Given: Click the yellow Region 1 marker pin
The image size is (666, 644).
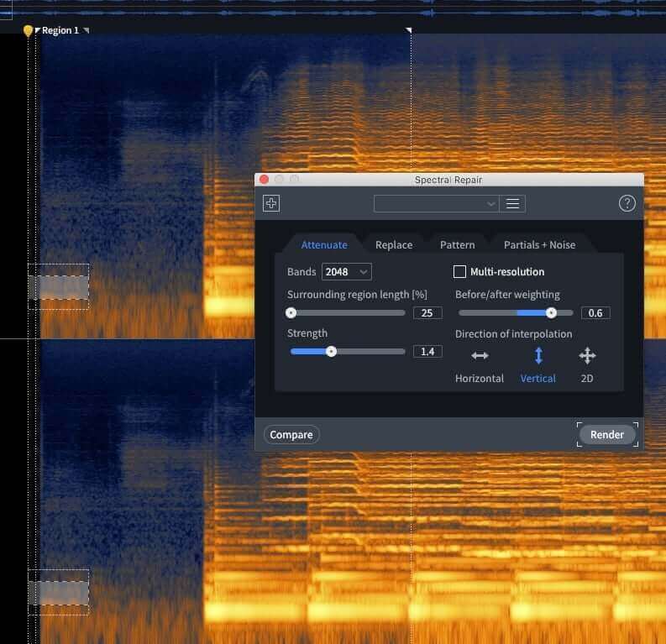Looking at the screenshot, I should tap(28, 30).
